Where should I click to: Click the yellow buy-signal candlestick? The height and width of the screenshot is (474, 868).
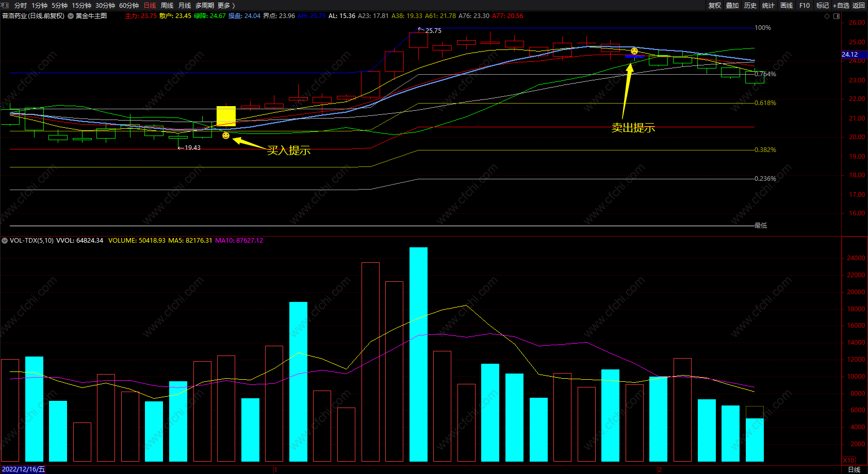point(226,116)
